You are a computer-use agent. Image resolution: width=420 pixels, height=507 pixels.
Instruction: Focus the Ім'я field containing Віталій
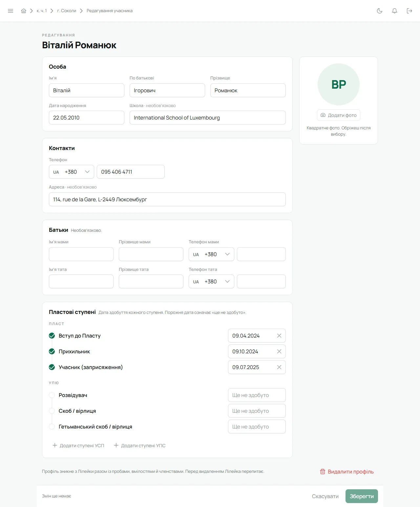click(87, 90)
